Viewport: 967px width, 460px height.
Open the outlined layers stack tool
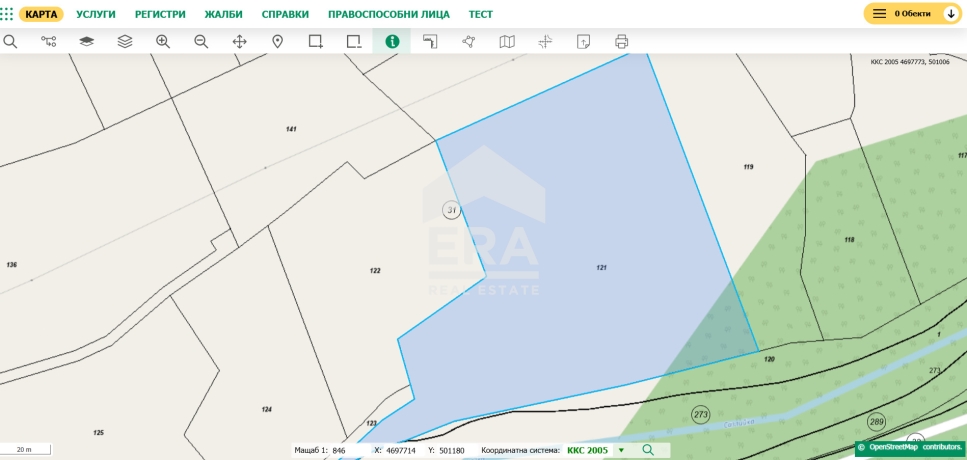[x=125, y=41]
